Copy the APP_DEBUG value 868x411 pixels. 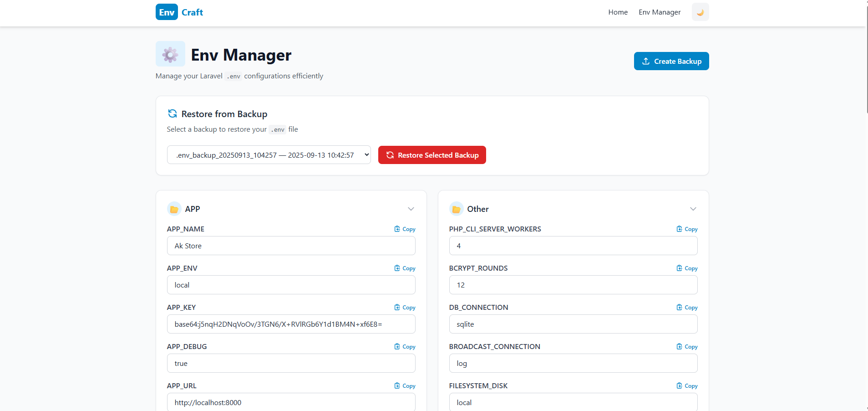click(405, 347)
